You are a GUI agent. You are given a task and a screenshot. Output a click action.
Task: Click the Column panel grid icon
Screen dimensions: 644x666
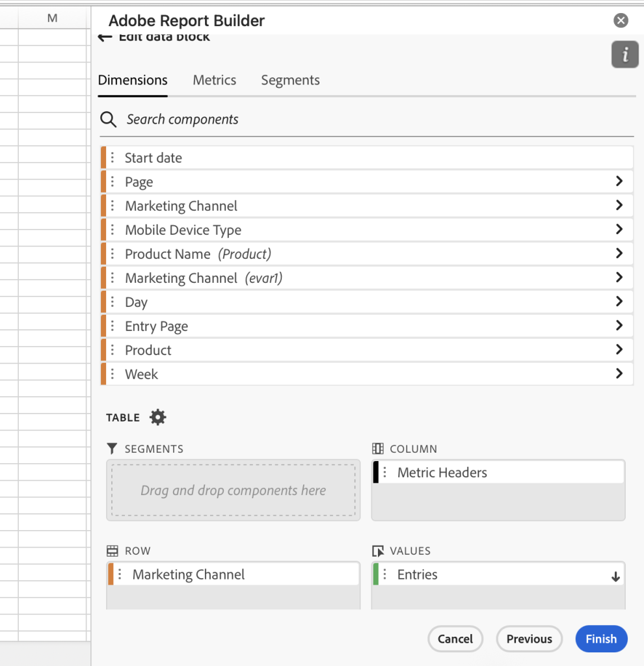[378, 448]
